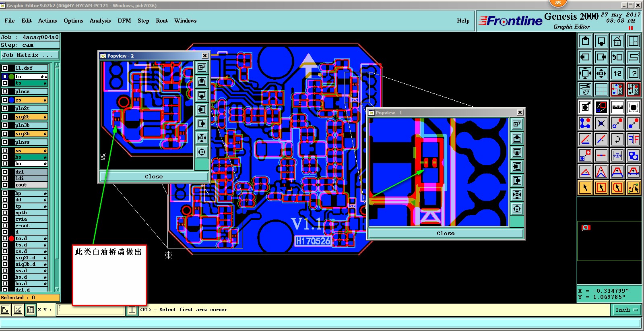
Task: Open the Edit menu
Action: click(x=27, y=21)
